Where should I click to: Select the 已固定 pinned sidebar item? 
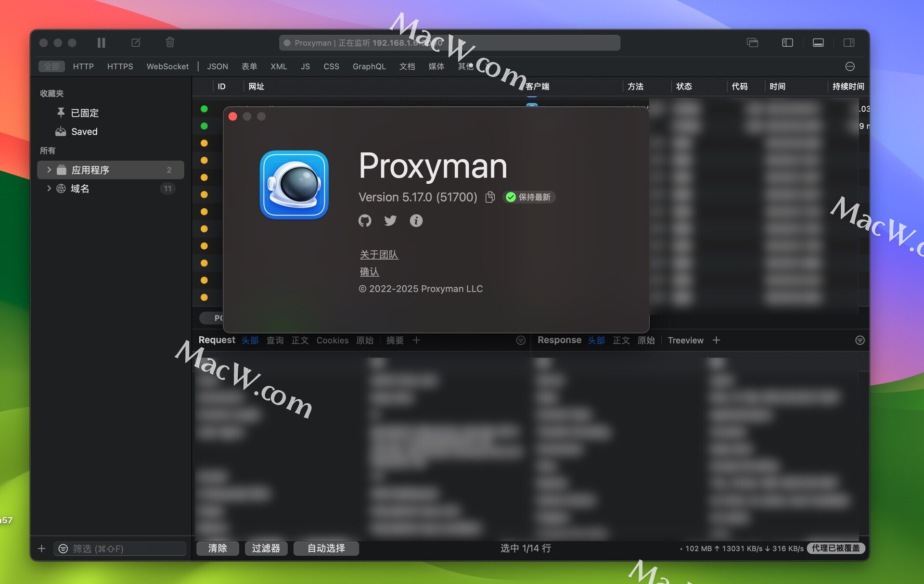(x=111, y=113)
